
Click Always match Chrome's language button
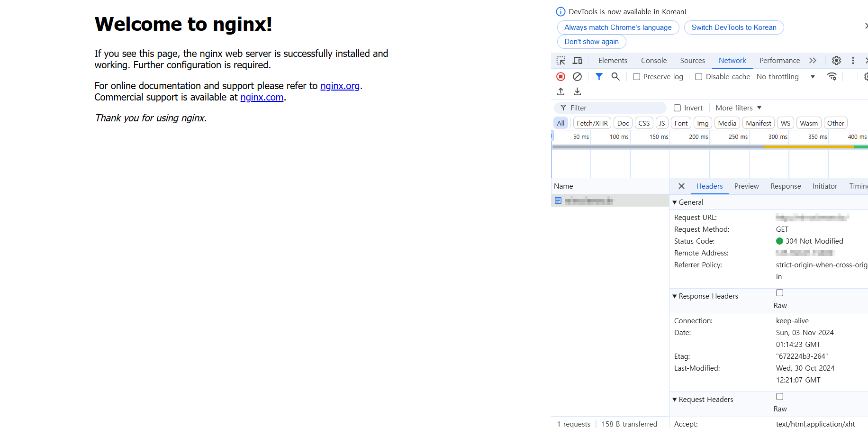(618, 27)
